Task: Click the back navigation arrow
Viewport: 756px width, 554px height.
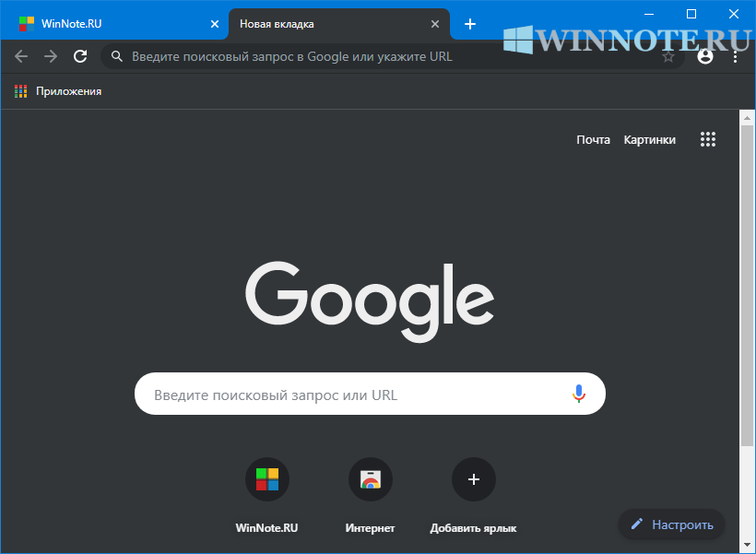Action: (x=21, y=56)
